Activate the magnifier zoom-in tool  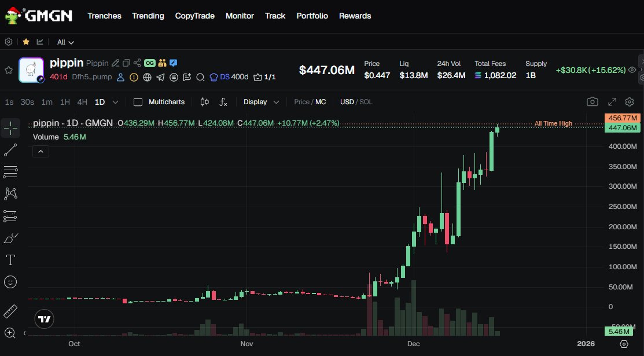[x=10, y=333]
